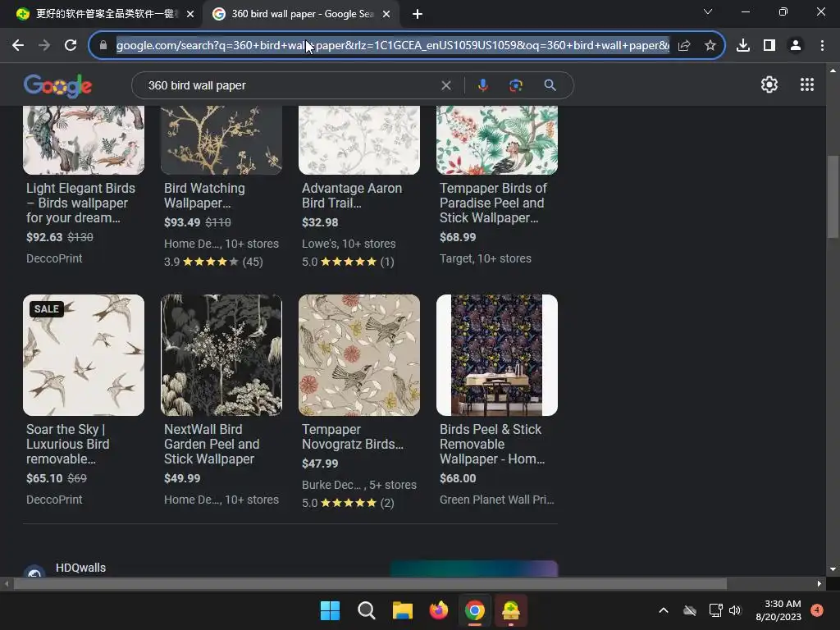This screenshot has height=630, width=840.
Task: Select Tempaper Novogratz Birds beige thumbnail
Action: coord(359,354)
